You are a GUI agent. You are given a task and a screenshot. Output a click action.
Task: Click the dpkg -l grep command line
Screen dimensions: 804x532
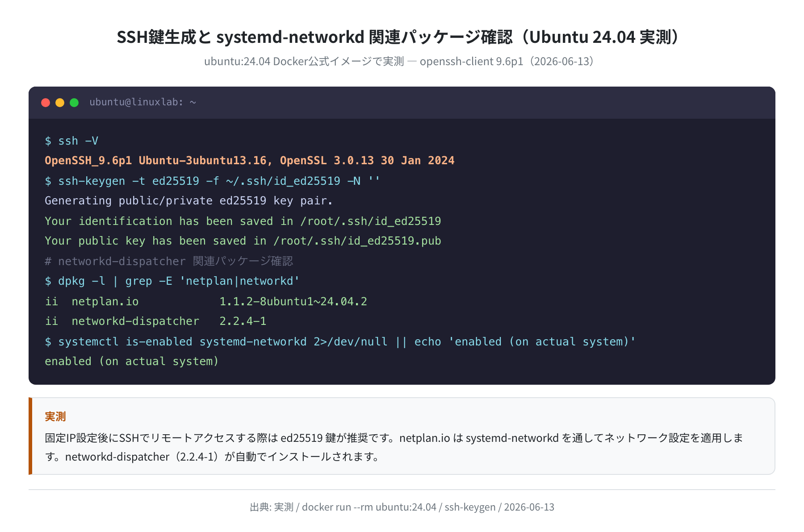click(x=172, y=281)
